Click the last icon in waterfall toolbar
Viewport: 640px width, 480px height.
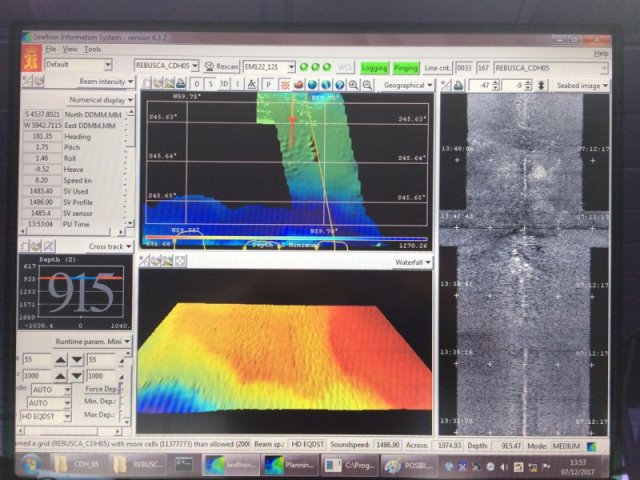[181, 261]
